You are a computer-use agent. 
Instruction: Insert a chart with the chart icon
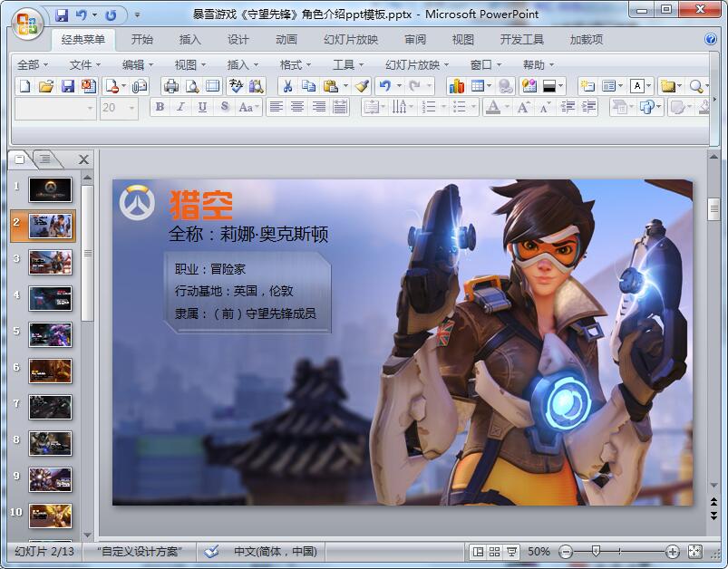pyautogui.click(x=456, y=86)
